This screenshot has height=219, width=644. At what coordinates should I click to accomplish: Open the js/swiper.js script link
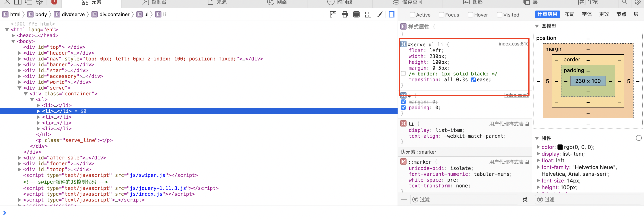click(x=148, y=175)
